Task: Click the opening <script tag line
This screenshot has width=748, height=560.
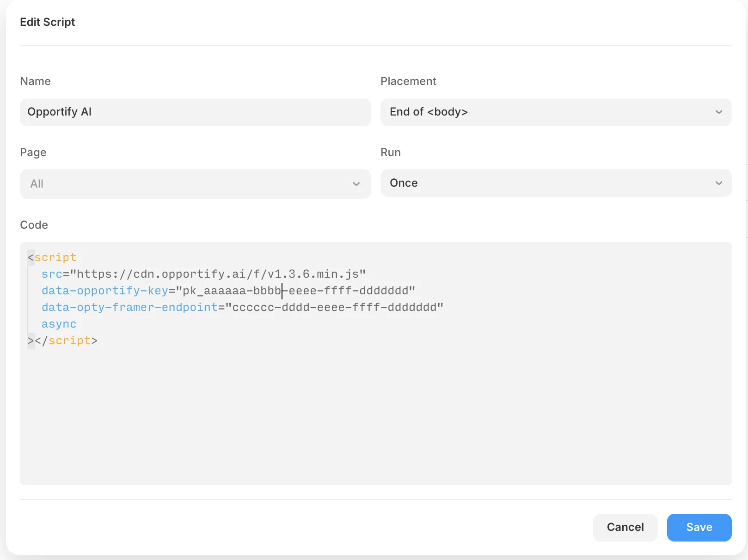Action: coord(52,257)
